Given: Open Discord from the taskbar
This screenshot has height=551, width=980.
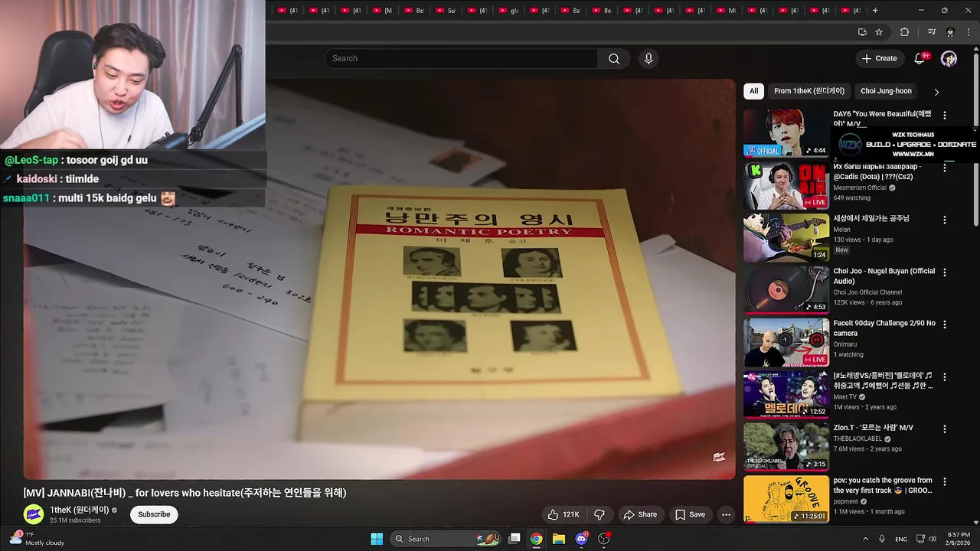Looking at the screenshot, I should point(581,539).
